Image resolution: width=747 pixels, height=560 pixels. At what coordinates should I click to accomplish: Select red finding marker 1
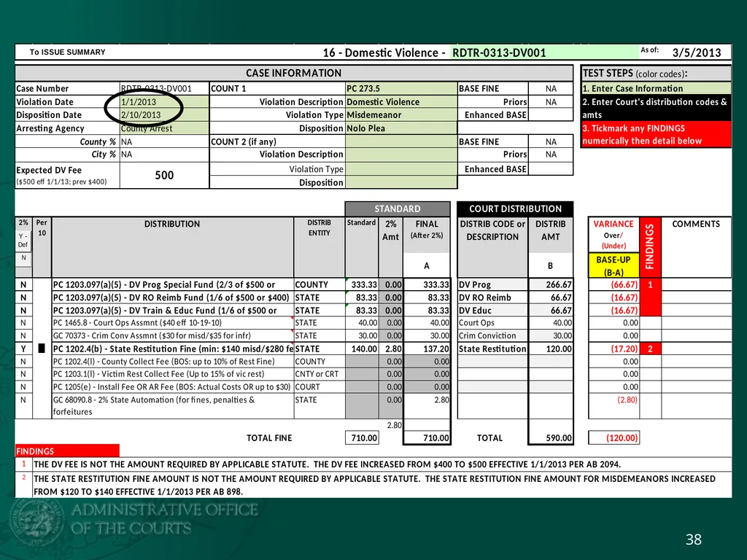[650, 285]
